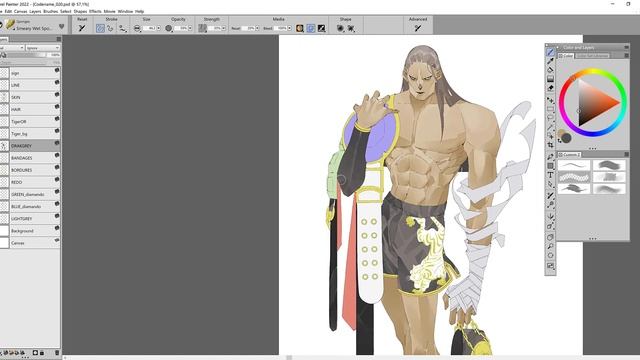640x360 pixels.
Task: Open the Color panel options menu
Action: click(627, 55)
